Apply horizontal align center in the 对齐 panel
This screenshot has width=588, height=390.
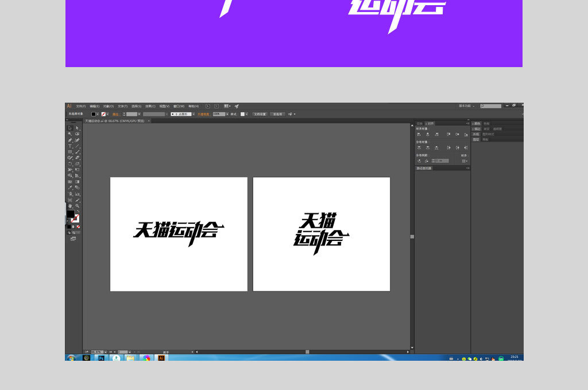428,135
